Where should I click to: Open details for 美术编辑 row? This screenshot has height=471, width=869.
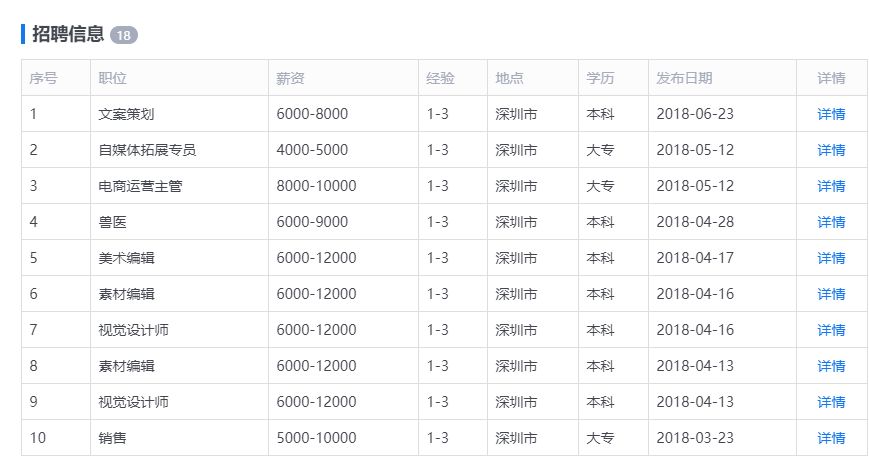coord(831,258)
